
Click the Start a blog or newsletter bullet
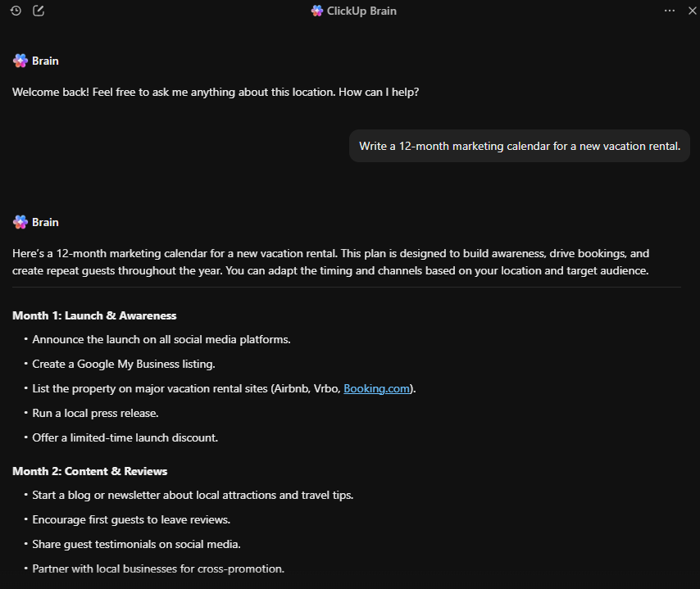[193, 495]
